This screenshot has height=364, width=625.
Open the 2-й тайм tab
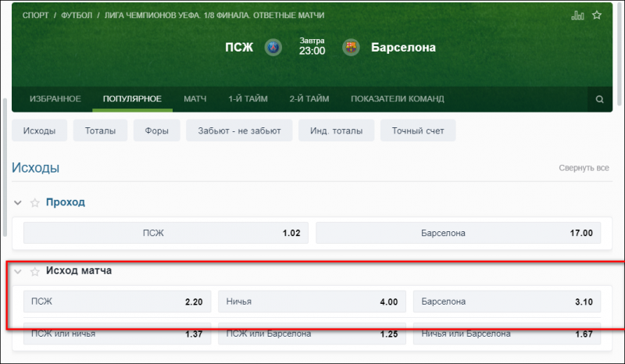[309, 99]
